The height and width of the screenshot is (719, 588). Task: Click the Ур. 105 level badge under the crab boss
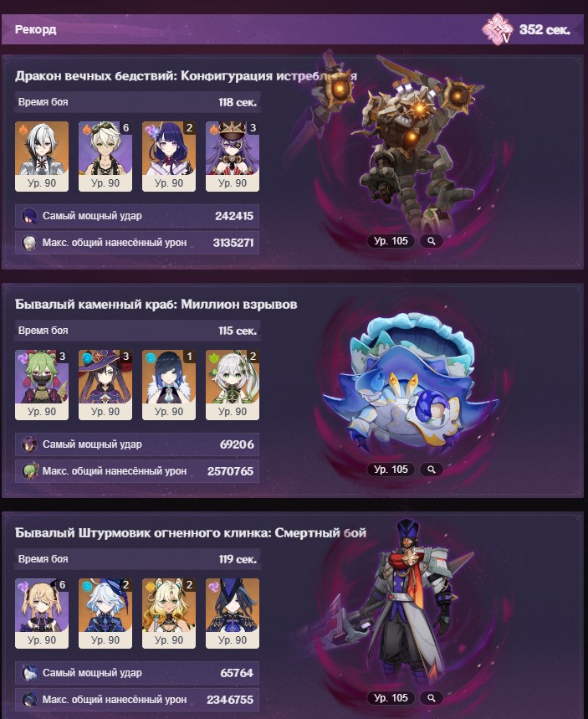click(391, 470)
